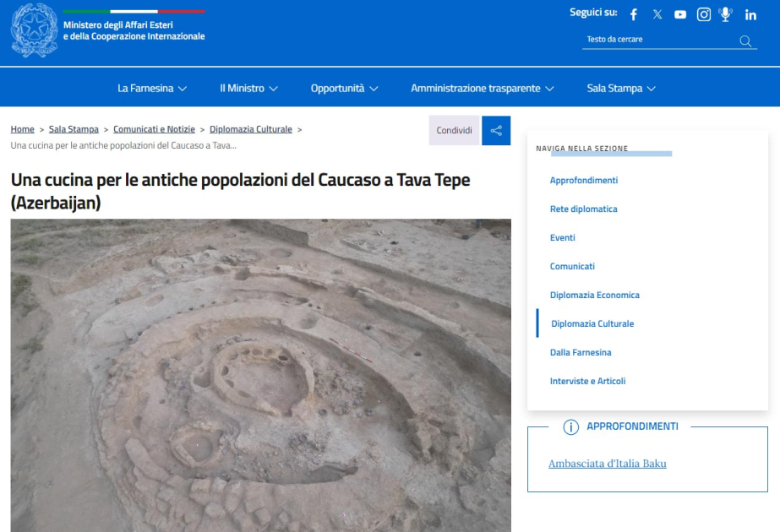Open the ministry's YouTube channel icon
This screenshot has width=780, height=532.
[x=680, y=14]
